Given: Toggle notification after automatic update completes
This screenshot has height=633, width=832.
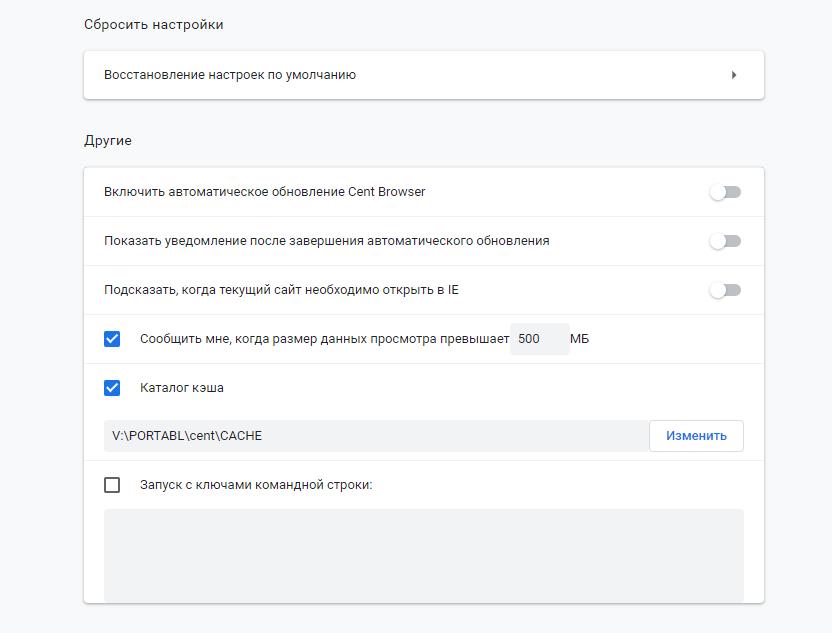Looking at the screenshot, I should coord(725,241).
